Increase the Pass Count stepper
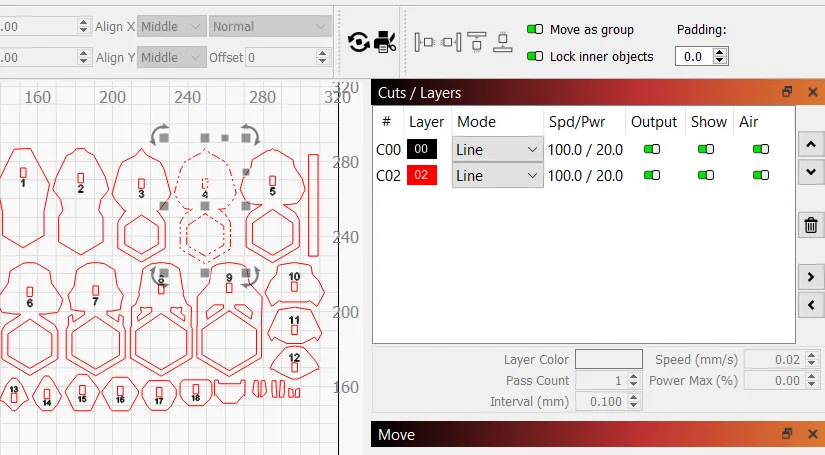The image size is (825, 455). point(633,376)
